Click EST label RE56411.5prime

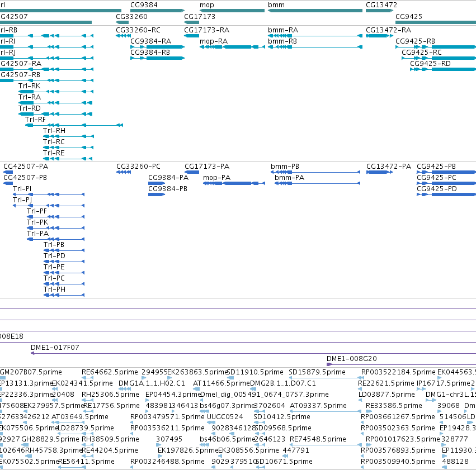click(x=86, y=462)
